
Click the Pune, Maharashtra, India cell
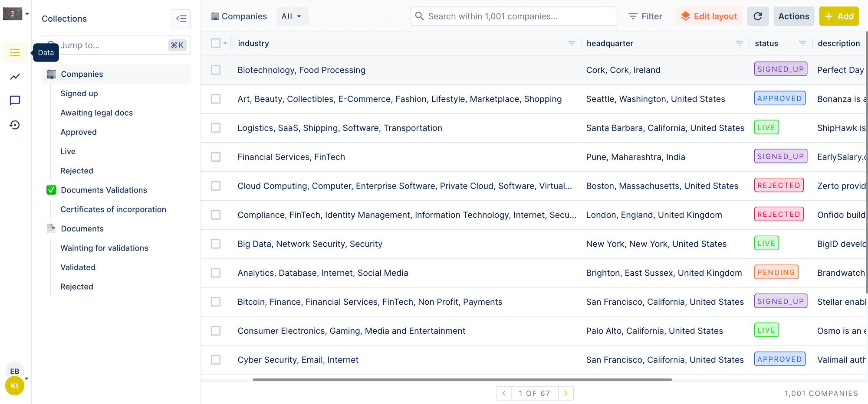pyautogui.click(x=635, y=157)
